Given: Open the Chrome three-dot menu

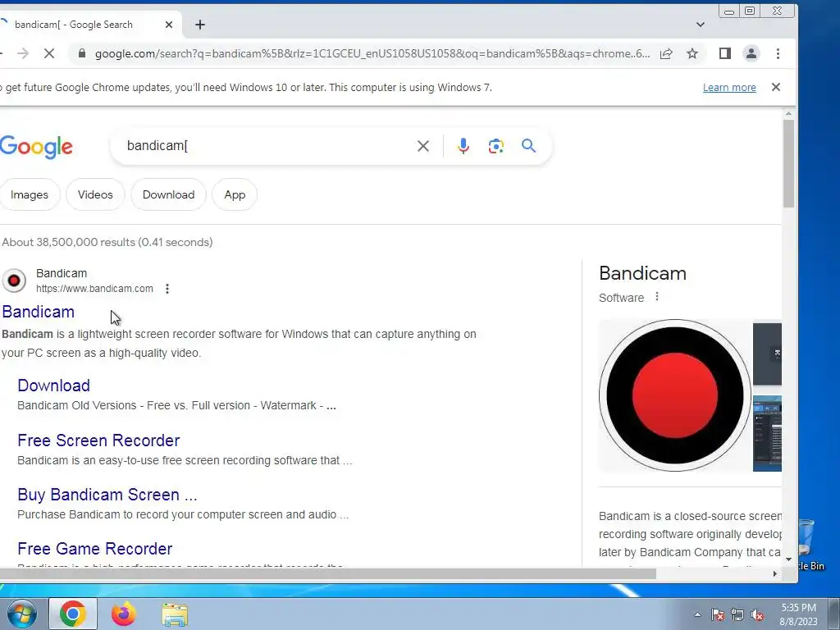Looking at the screenshot, I should point(778,53).
